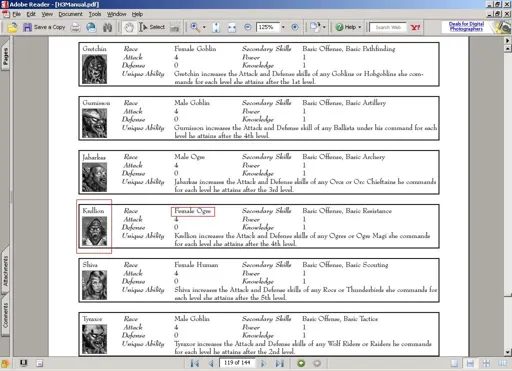Click Gretchin's portrait image
This screenshot has width=512, height=371.
point(95,69)
